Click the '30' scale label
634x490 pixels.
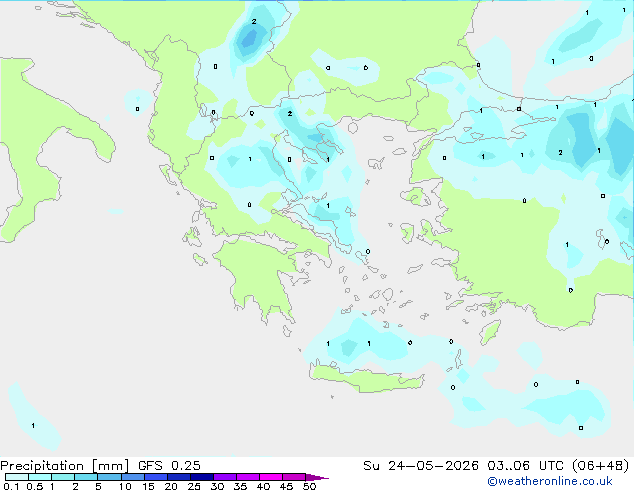pyautogui.click(x=217, y=486)
